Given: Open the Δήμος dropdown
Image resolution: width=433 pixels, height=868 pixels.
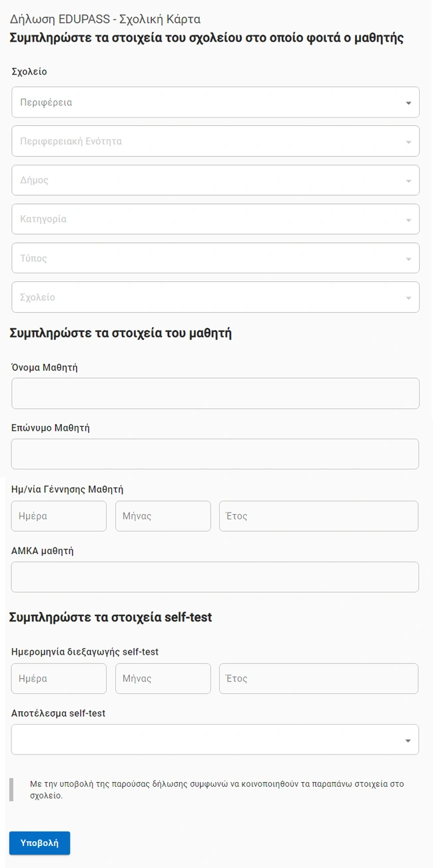Looking at the screenshot, I should (215, 180).
